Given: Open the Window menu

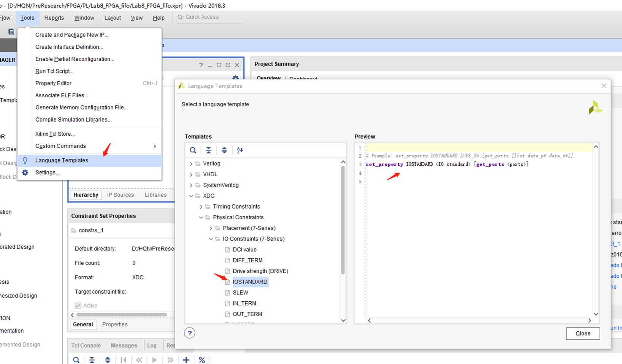Looking at the screenshot, I should [84, 18].
